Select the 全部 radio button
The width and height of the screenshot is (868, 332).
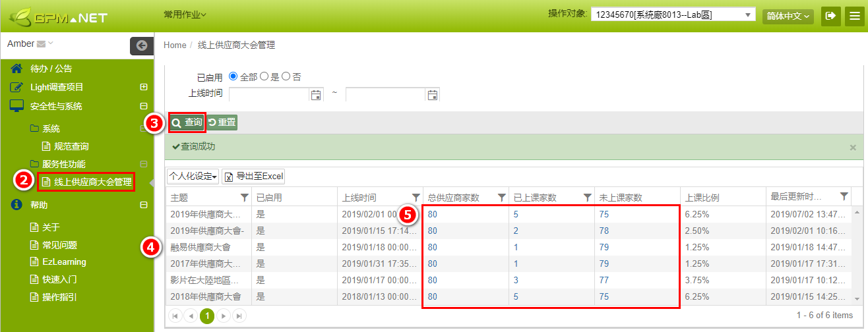click(233, 76)
